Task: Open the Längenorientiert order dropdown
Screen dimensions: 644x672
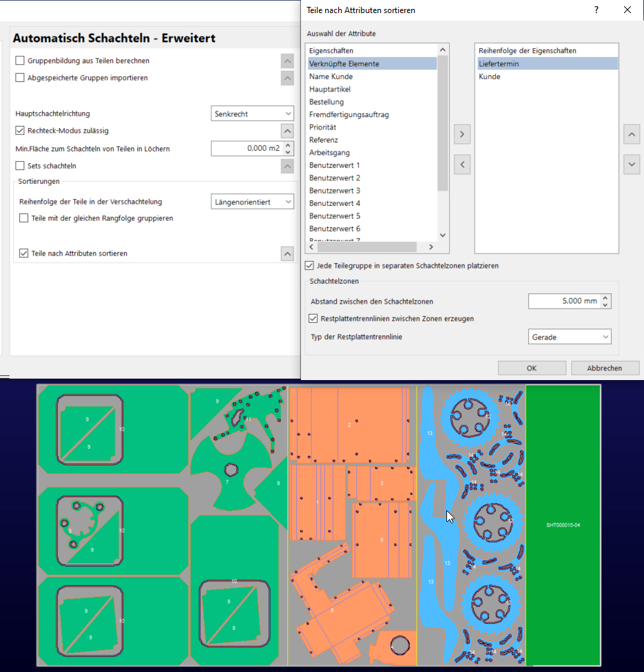Action: pos(253,202)
